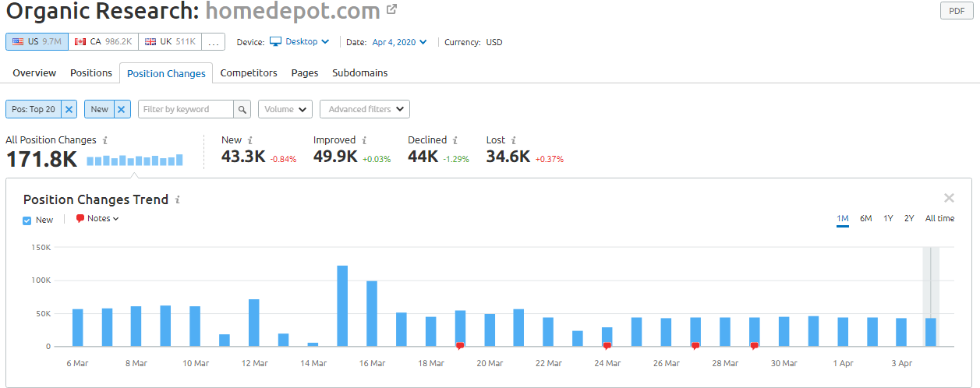Viewport: 980px width, 388px height.
Task: Click the tallest bar on 15 Mar
Action: [x=342, y=305]
